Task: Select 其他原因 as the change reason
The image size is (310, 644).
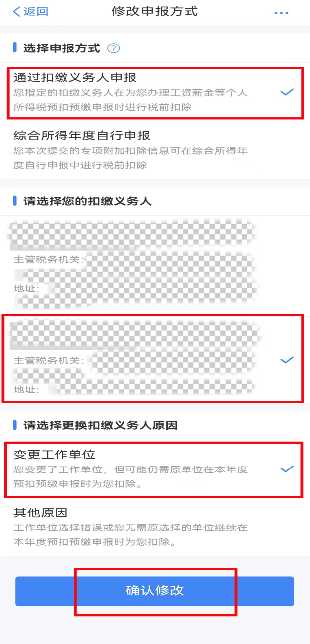Action: pyautogui.click(x=155, y=527)
